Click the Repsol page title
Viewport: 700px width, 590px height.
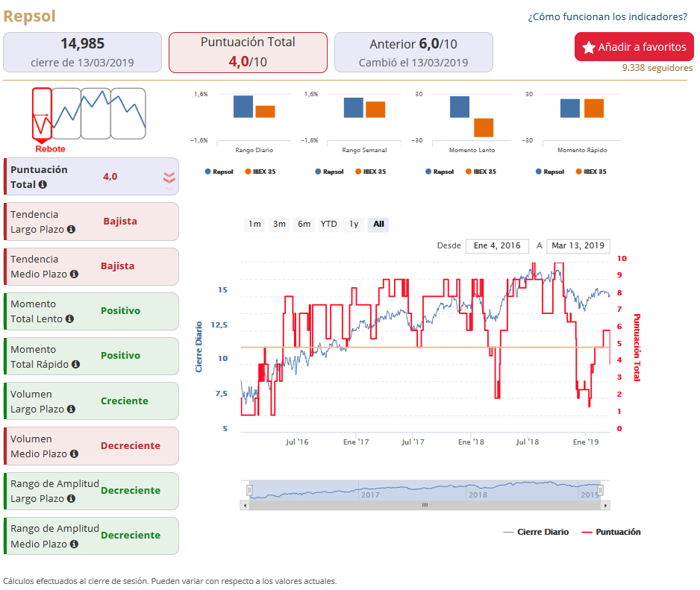tap(29, 16)
